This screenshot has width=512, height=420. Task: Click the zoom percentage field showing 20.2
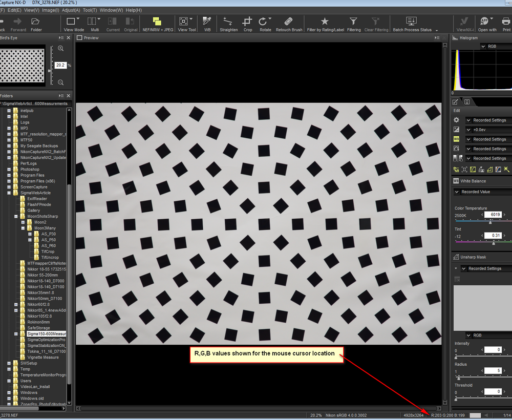click(x=61, y=65)
